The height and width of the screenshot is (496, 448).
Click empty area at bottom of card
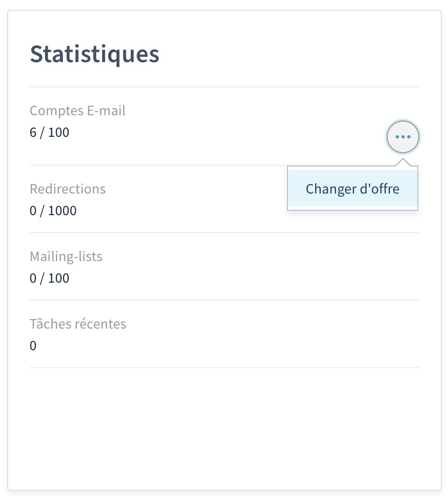click(224, 428)
